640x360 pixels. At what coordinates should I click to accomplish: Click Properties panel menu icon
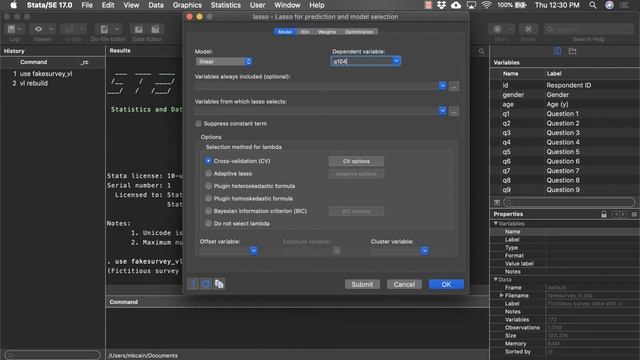click(634, 214)
